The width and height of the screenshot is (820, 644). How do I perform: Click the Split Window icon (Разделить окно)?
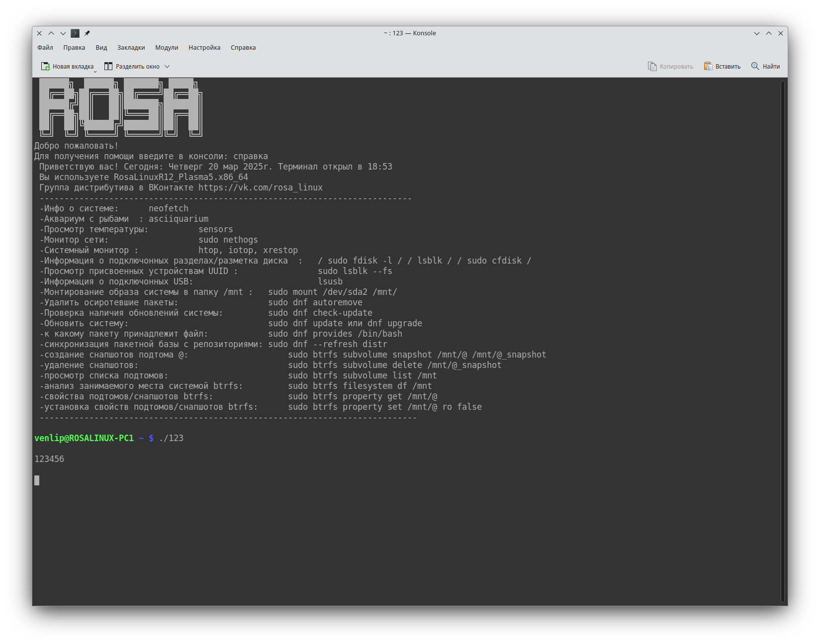(x=108, y=67)
